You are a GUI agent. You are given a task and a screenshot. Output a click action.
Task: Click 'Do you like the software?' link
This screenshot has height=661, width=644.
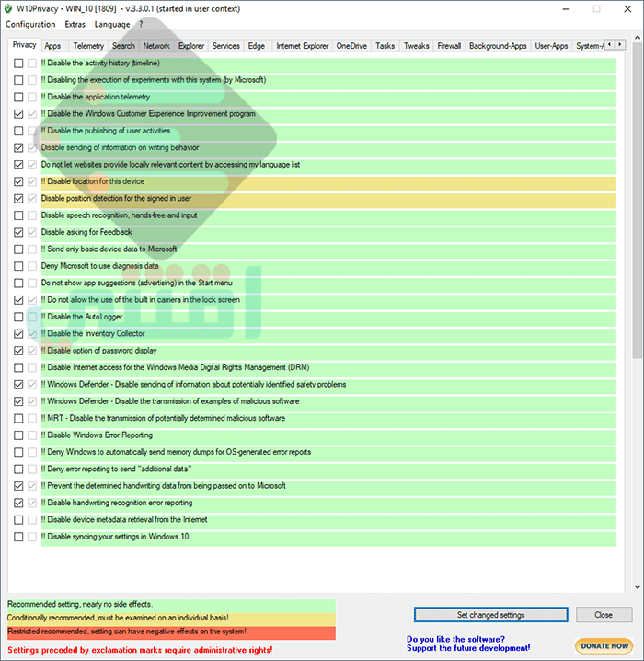(455, 639)
